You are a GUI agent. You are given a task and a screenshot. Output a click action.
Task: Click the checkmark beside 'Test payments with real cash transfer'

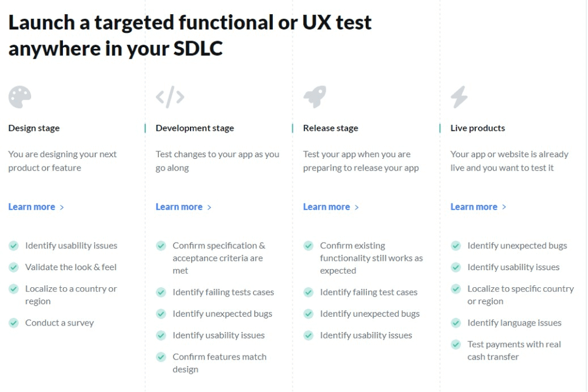tap(456, 344)
